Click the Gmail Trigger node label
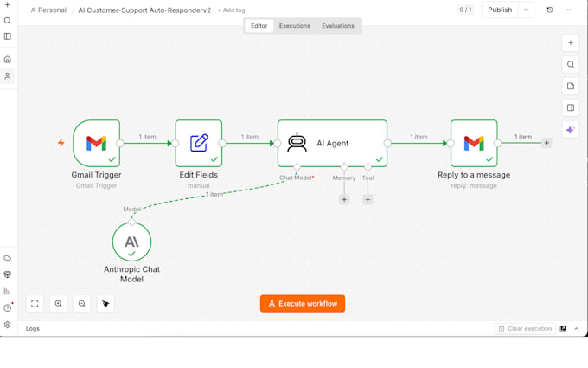 96,175
